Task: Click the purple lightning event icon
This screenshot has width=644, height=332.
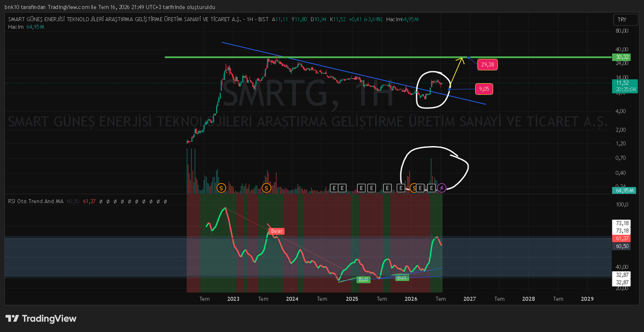Action: tap(441, 187)
